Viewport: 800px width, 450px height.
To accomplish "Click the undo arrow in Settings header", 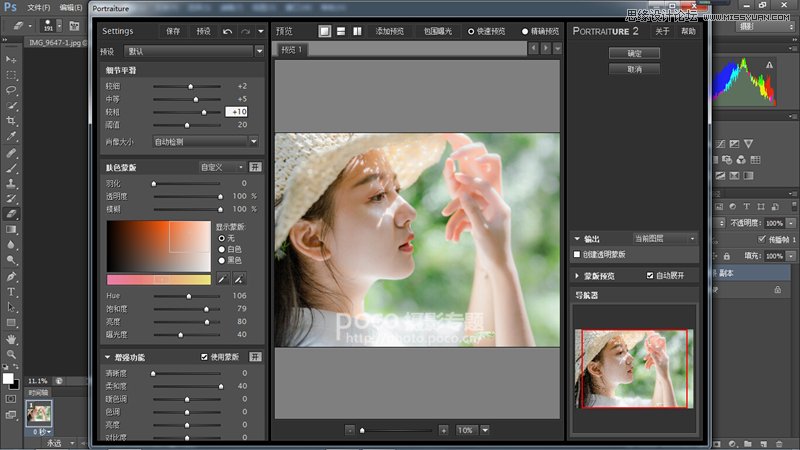I will [x=228, y=32].
